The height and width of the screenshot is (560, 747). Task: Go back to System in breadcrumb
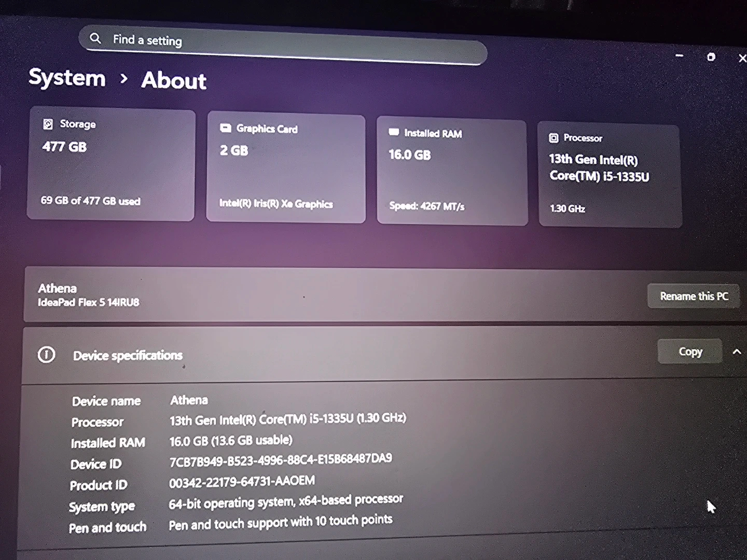[x=67, y=78]
